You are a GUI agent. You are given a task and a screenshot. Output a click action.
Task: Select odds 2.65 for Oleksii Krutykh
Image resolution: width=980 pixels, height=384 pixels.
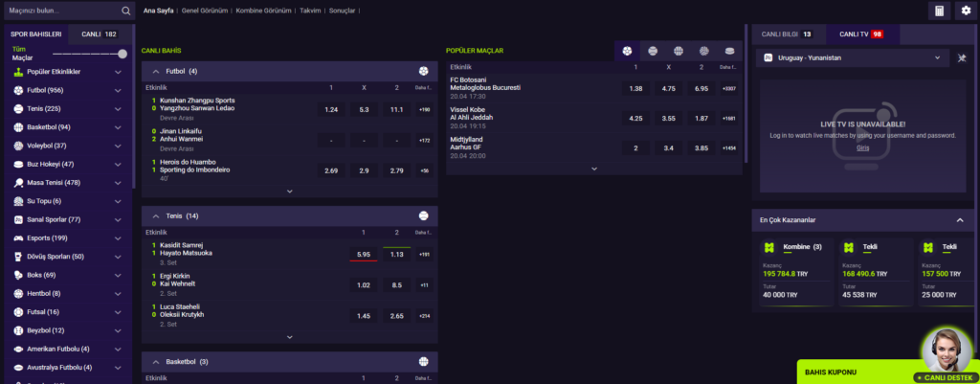coord(396,316)
